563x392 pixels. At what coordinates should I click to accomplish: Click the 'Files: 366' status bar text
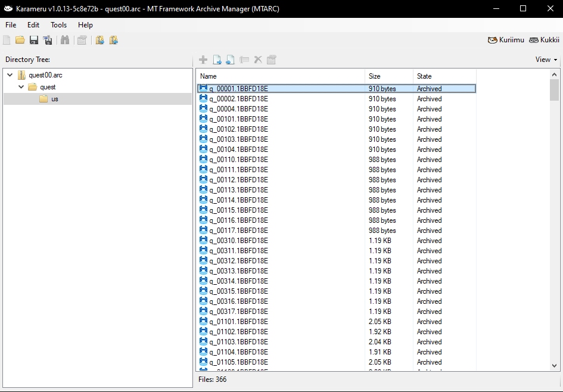coord(212,379)
